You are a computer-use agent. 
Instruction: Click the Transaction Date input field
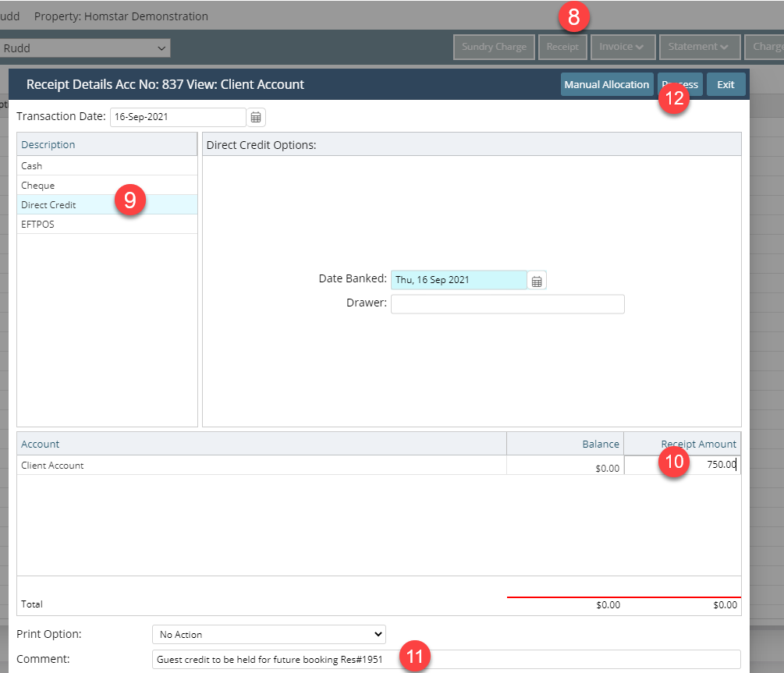(178, 117)
